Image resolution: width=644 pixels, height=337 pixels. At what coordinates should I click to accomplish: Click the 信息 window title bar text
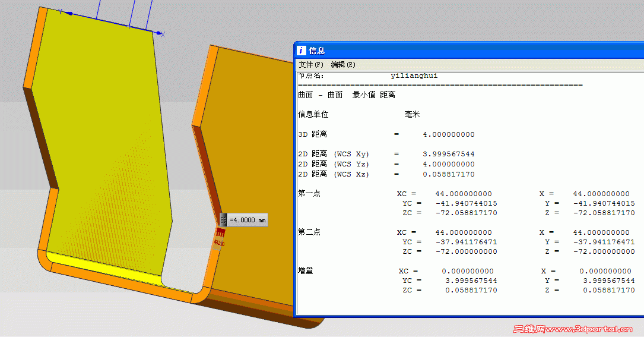tap(317, 51)
